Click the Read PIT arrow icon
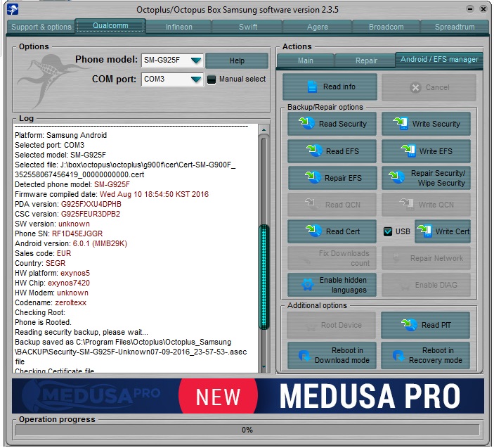 click(409, 325)
